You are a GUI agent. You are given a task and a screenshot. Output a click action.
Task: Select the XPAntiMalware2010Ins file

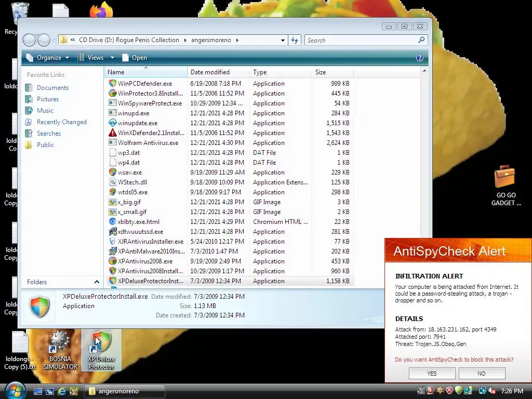(x=151, y=251)
